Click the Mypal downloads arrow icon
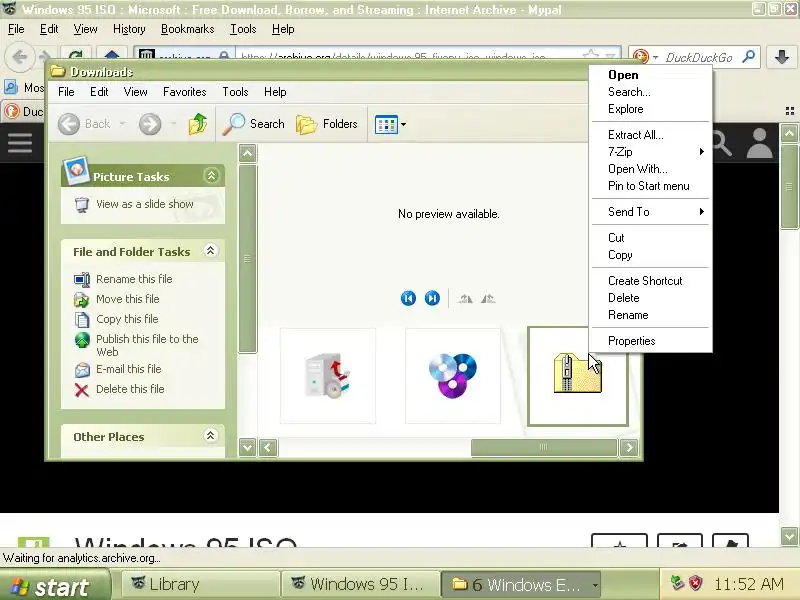Viewport: 800px width, 600px height. (x=781, y=57)
